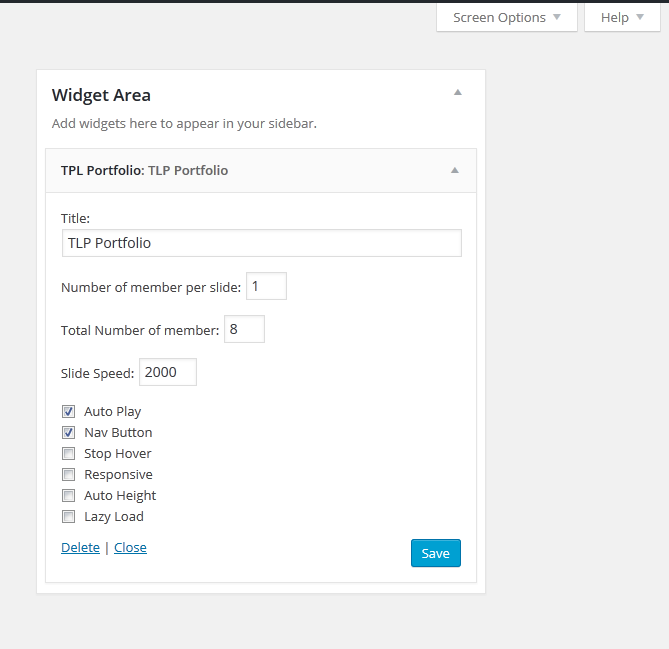
Task: Check the Lazy Load checkbox
Action: coord(69,517)
